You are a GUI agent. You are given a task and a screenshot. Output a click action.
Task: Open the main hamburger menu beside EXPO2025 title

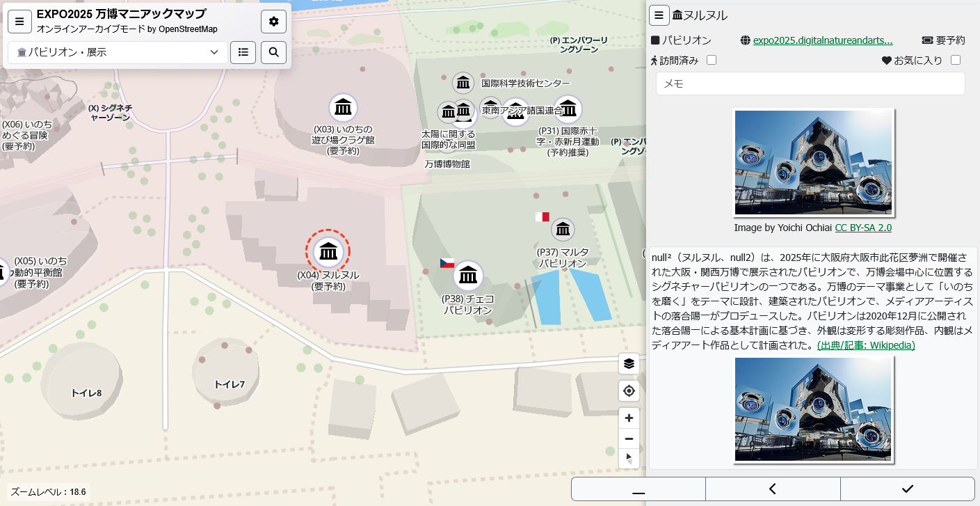point(19,22)
